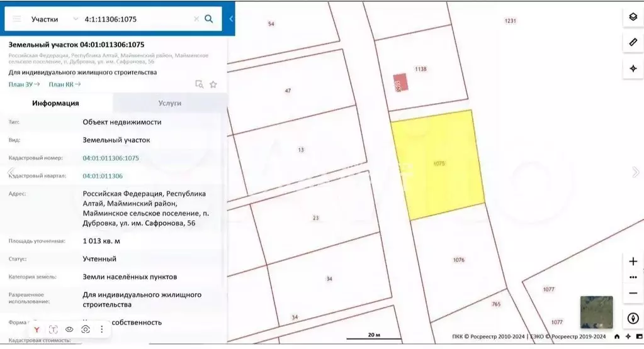The image size is (644, 349).
Task: Open cadastral quarter link 04:01:011306
Action: point(103,176)
